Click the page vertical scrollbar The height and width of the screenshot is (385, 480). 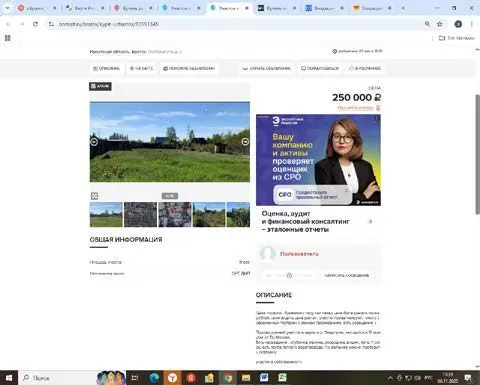tap(477, 154)
